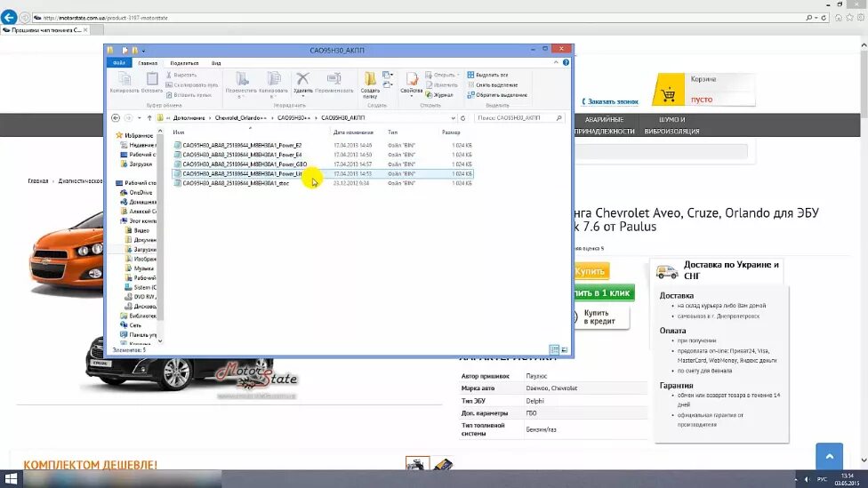Select Музыка folder in navigation pane

[x=143, y=268]
